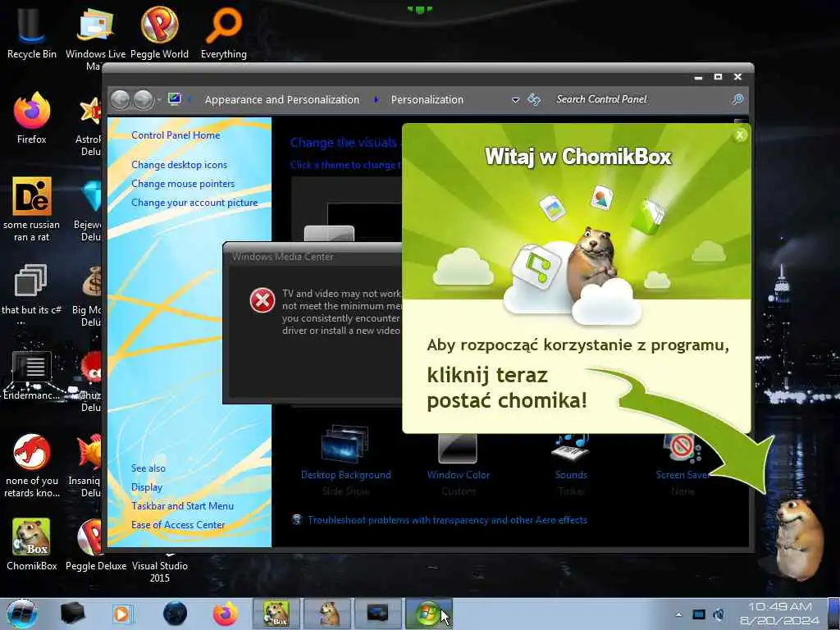Open Change your account picture link
This screenshot has height=630, width=840.
click(x=194, y=203)
